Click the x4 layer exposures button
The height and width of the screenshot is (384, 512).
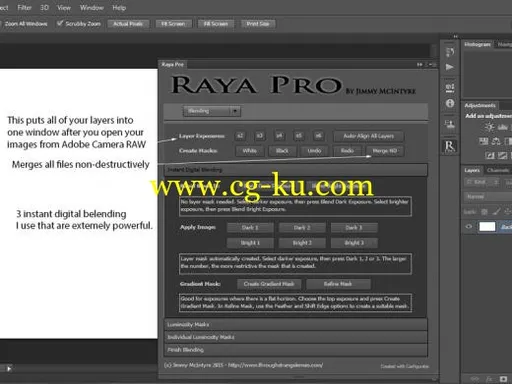tap(279, 136)
